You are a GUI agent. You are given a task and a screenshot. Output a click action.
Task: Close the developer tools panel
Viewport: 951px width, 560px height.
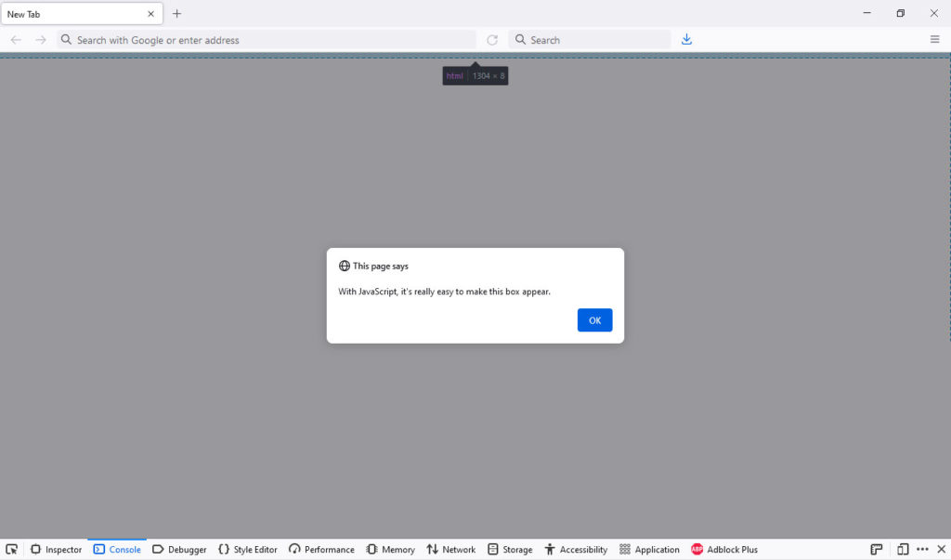942,549
